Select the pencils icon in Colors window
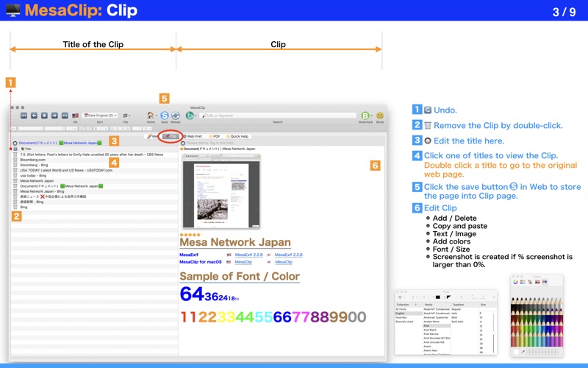588x368 pixels. click(x=545, y=282)
